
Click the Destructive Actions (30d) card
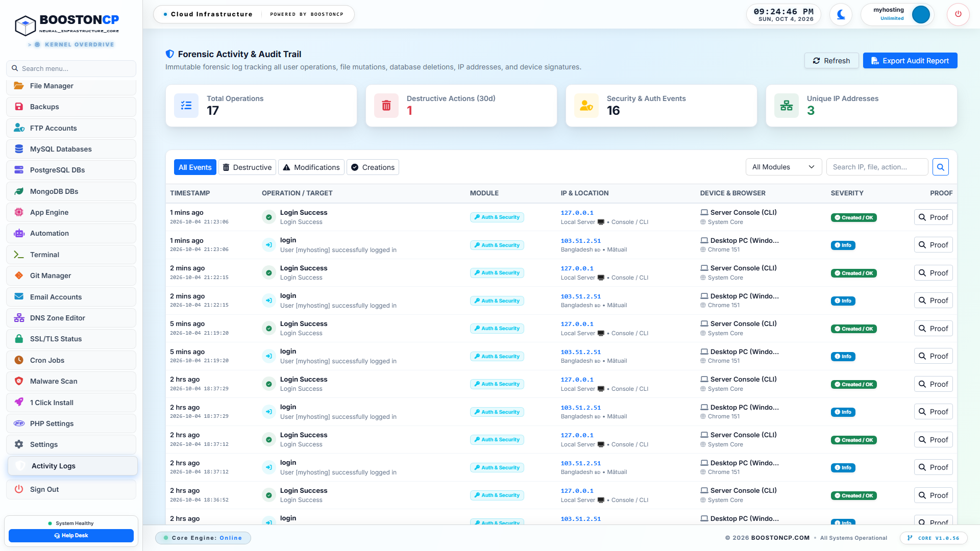[461, 106]
